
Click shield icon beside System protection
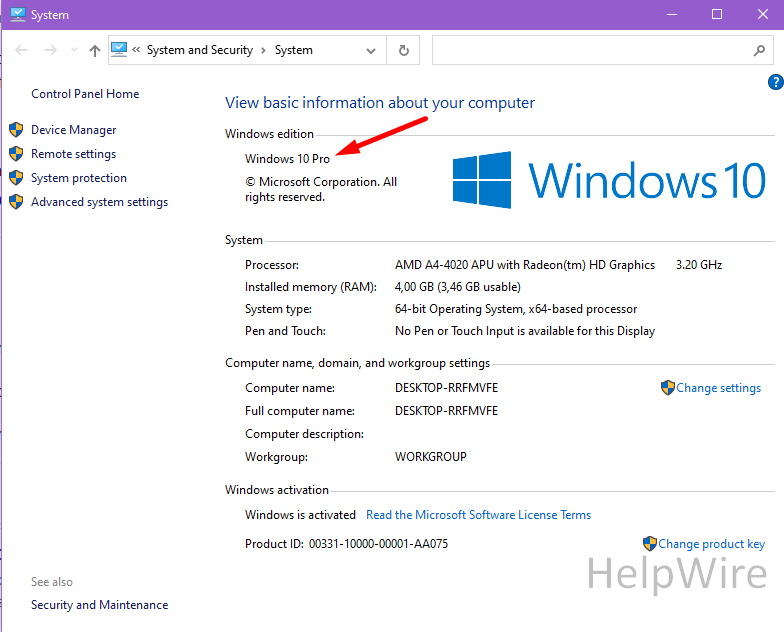tap(16, 178)
